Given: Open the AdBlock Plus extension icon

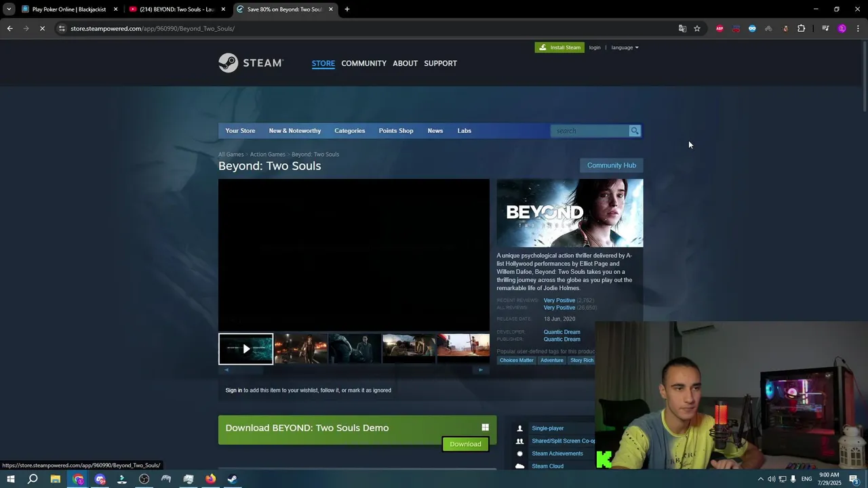Looking at the screenshot, I should coord(719,28).
